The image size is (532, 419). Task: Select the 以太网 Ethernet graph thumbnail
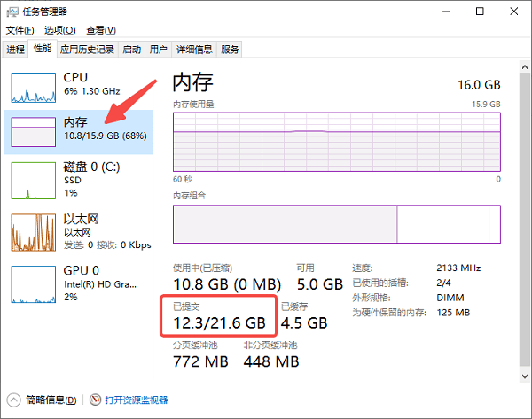click(x=33, y=231)
